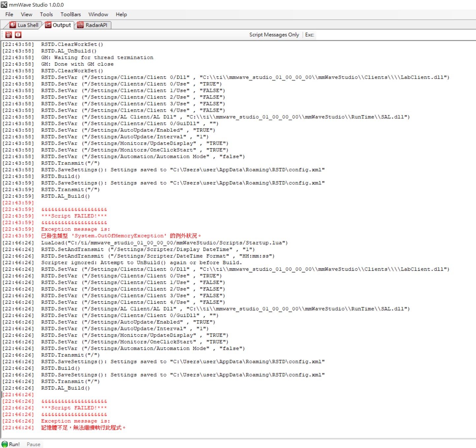Open the File menu

coord(9,15)
